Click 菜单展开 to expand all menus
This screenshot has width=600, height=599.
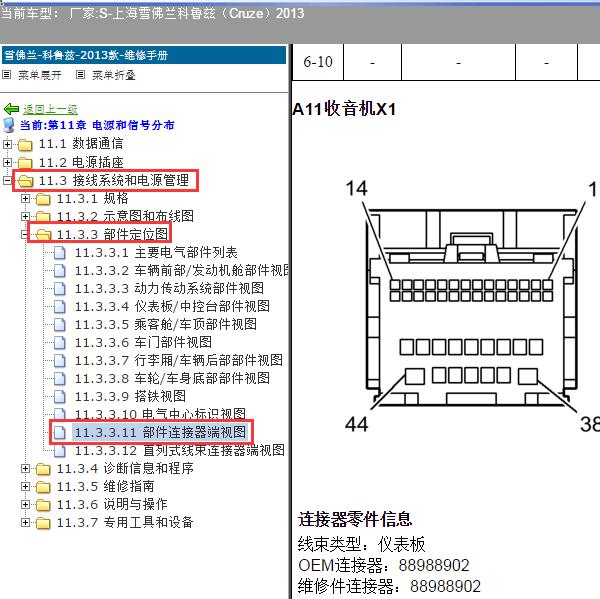(x=40, y=75)
